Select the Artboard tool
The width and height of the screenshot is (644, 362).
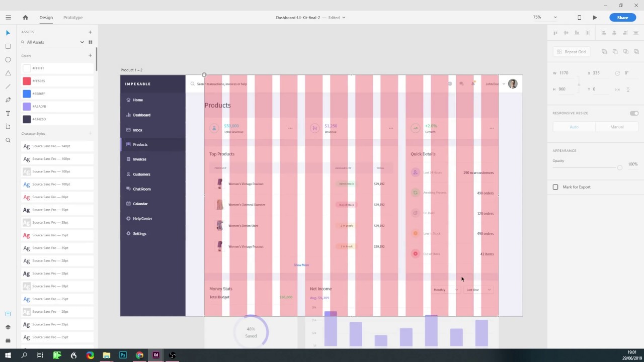(x=8, y=127)
